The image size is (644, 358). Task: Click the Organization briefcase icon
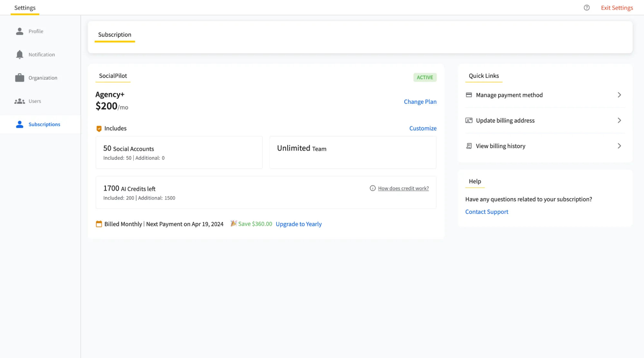coord(19,78)
